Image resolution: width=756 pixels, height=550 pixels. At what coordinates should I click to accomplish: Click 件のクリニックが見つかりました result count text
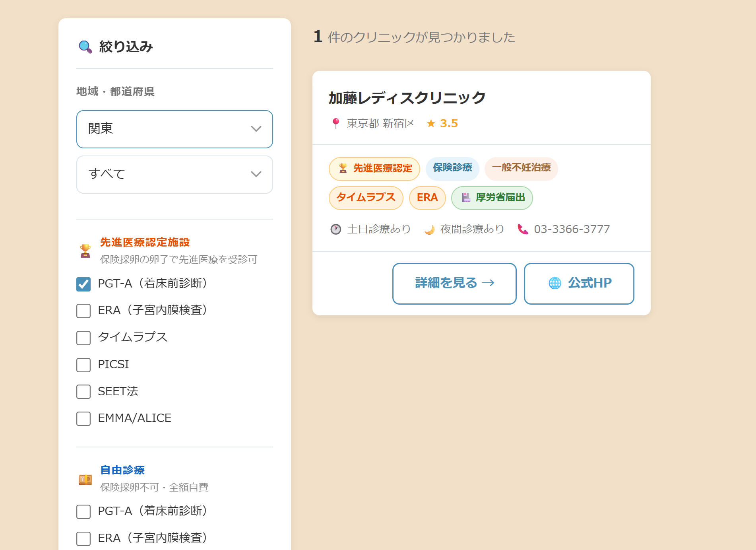coord(421,37)
